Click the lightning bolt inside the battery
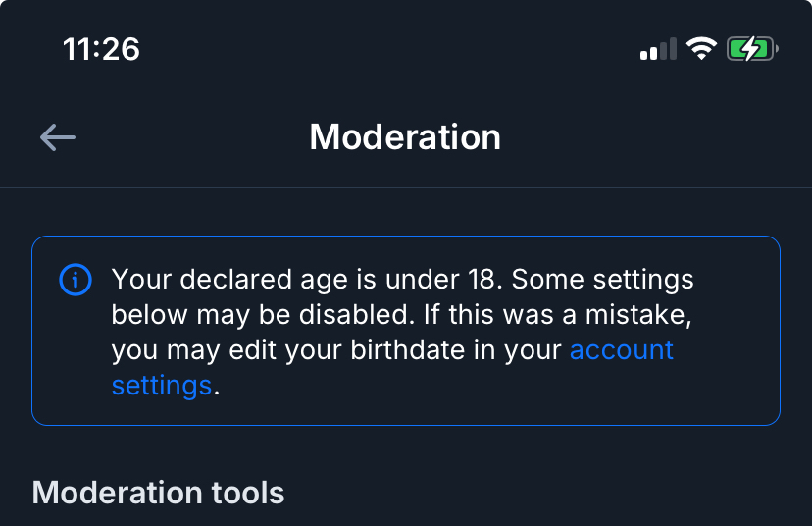This screenshot has width=812, height=526. click(x=749, y=49)
